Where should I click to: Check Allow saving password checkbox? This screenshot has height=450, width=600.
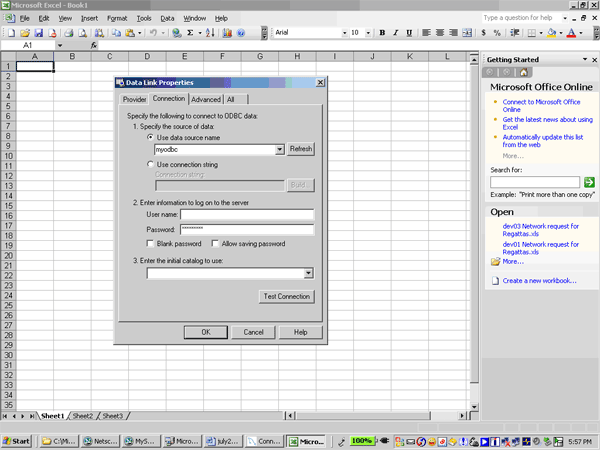tap(215, 243)
